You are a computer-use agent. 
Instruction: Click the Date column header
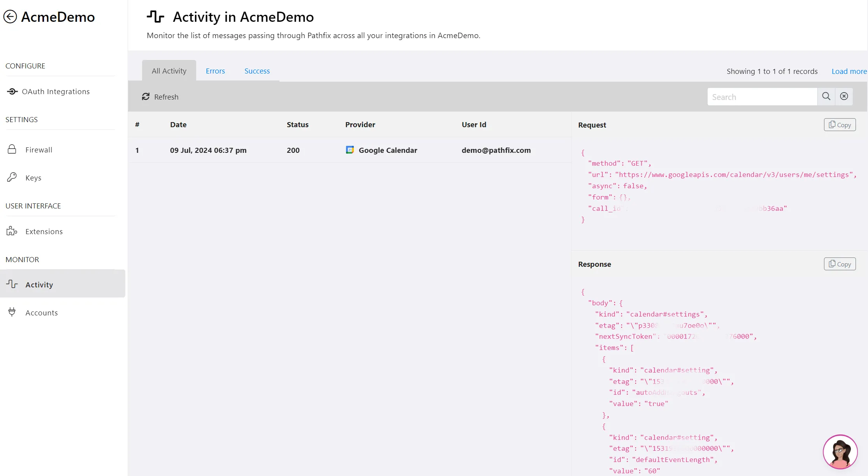(178, 124)
